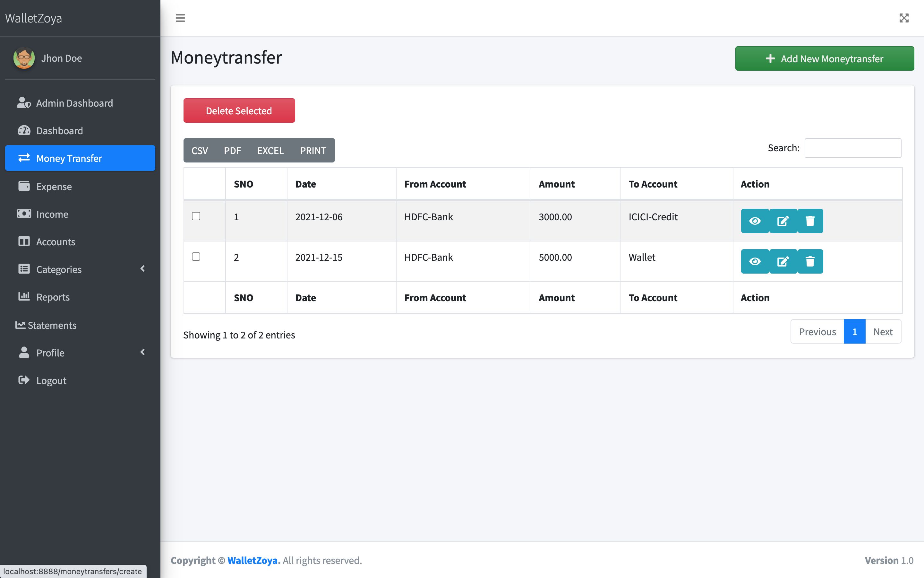Open the Expense page
The image size is (924, 578).
(x=80, y=186)
